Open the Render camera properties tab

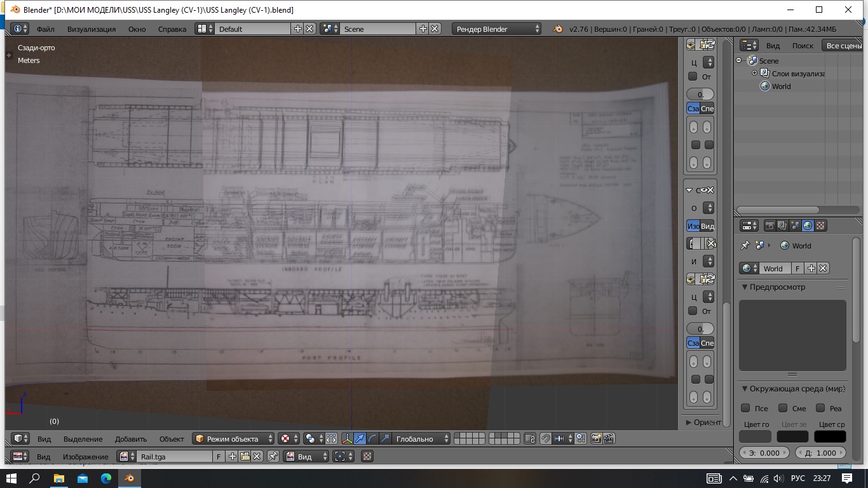(770, 226)
